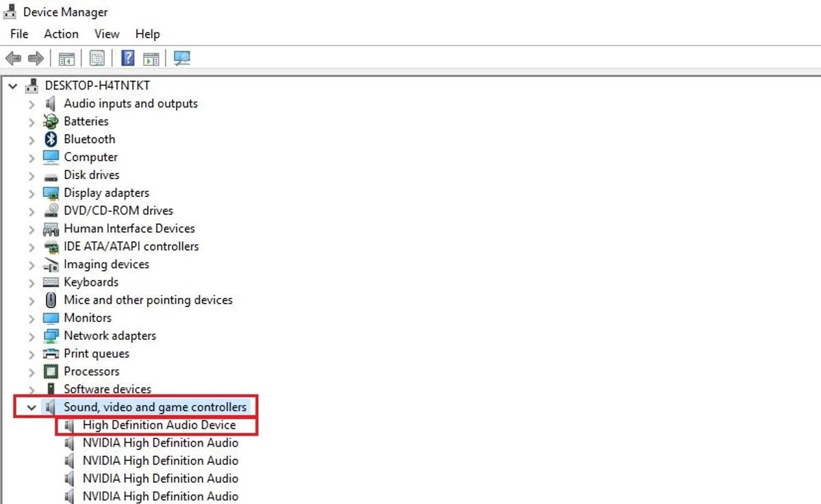Click the Display adapters icon
The height and width of the screenshot is (504, 821).
coord(51,193)
